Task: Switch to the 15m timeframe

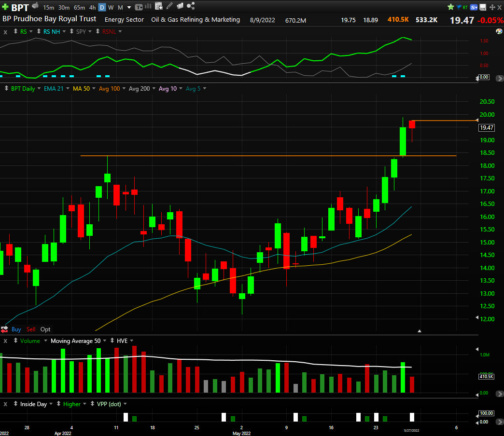Action: [49, 7]
